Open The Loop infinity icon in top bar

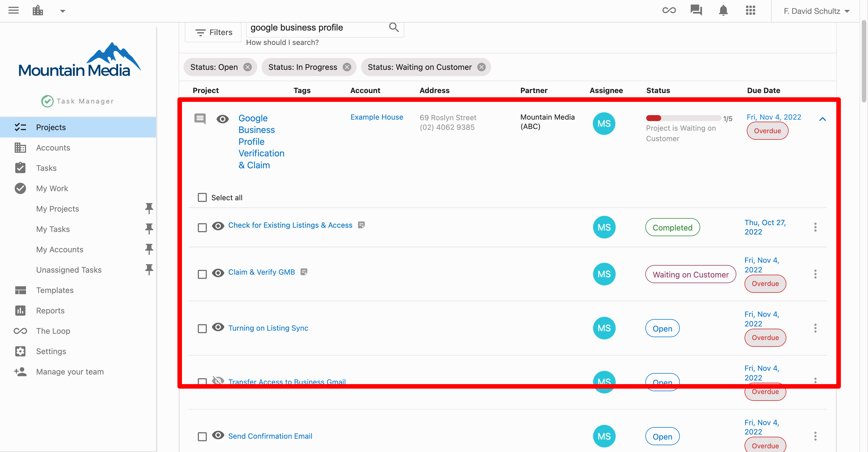pyautogui.click(x=669, y=10)
